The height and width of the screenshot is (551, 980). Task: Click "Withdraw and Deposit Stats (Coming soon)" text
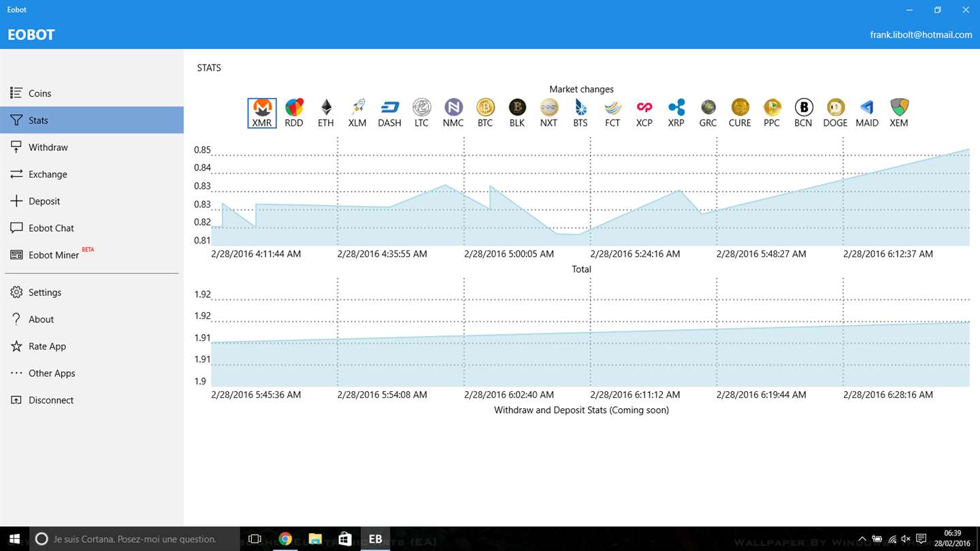pos(581,410)
